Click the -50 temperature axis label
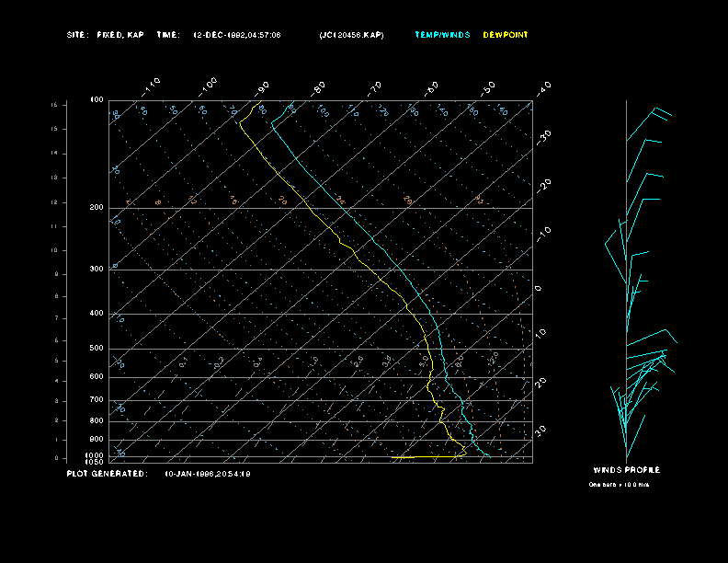This screenshot has width=728, height=563. pyautogui.click(x=488, y=88)
